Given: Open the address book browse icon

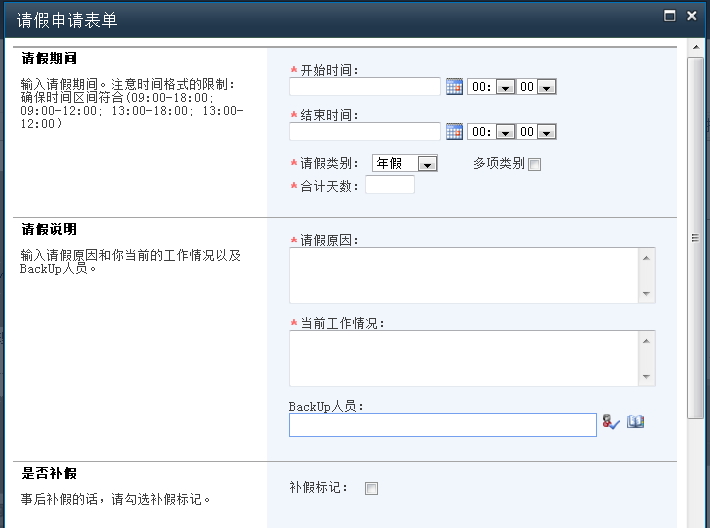Looking at the screenshot, I should [635, 422].
